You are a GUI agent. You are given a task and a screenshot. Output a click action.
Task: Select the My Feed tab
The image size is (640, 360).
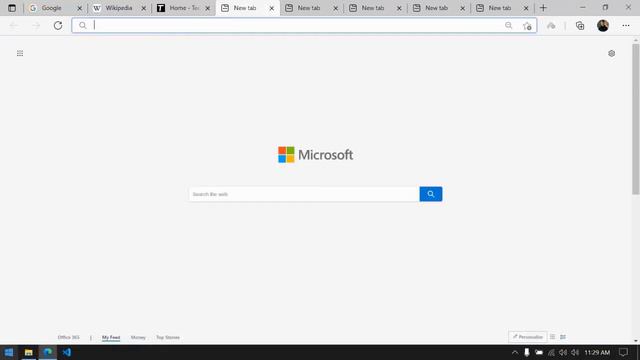coord(111,337)
